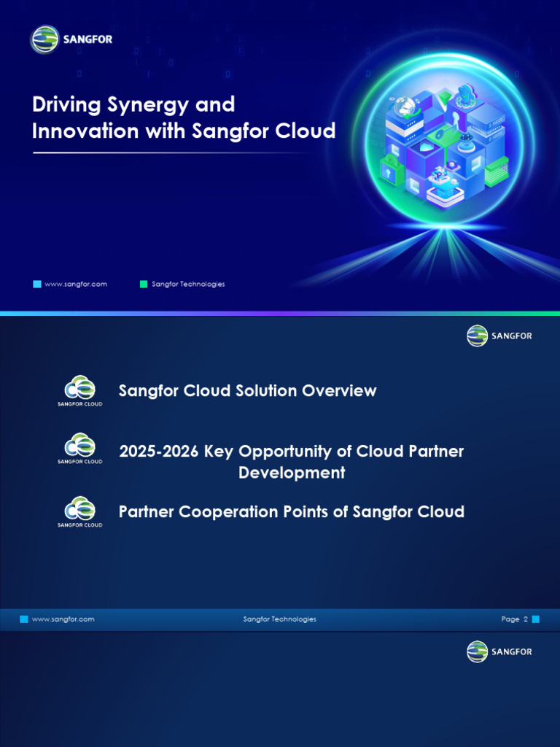560x747 pixels.
Task: Click the glowing cloud sphere illustration
Action: (x=444, y=139)
